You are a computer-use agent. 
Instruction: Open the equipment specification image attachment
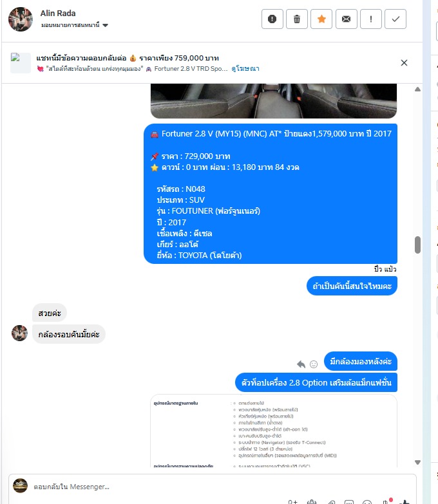click(274, 431)
